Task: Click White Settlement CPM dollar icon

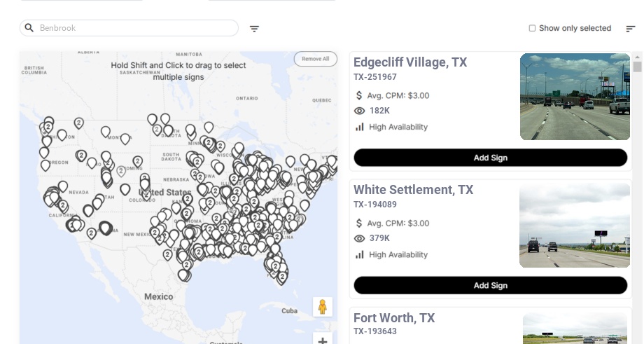Action: click(x=360, y=223)
